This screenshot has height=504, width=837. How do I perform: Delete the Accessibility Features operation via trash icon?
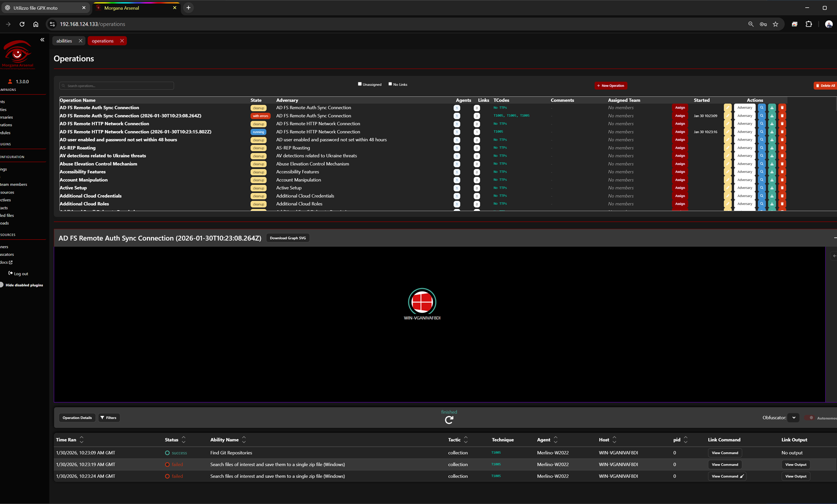782,172
